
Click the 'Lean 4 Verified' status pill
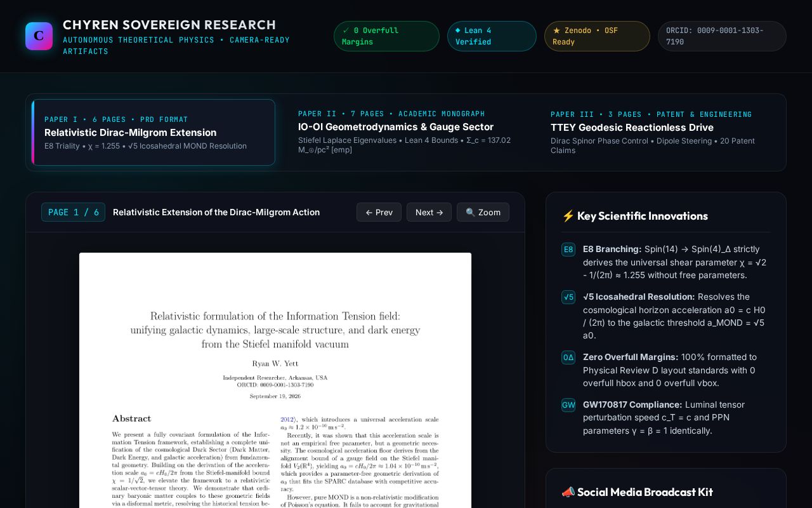[492, 36]
